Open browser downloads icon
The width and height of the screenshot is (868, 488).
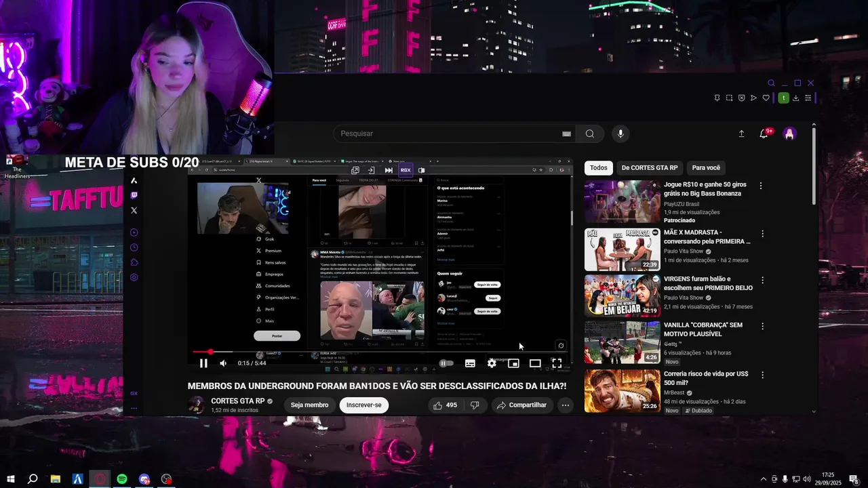(x=795, y=98)
